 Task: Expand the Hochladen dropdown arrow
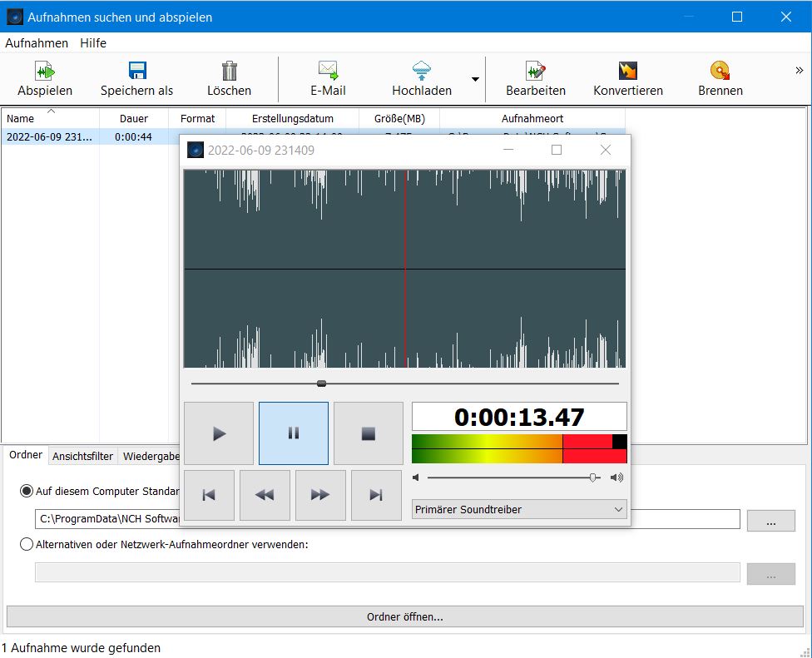(x=475, y=80)
